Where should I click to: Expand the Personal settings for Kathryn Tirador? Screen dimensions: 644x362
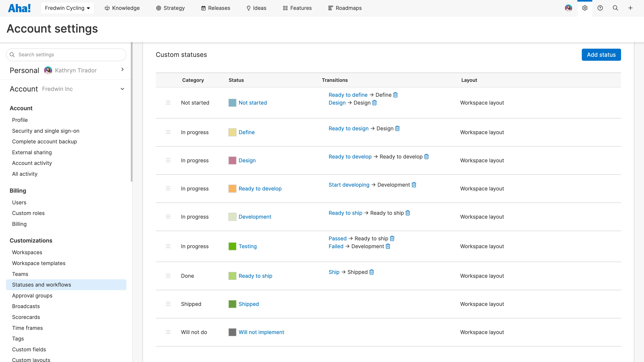coord(122,70)
